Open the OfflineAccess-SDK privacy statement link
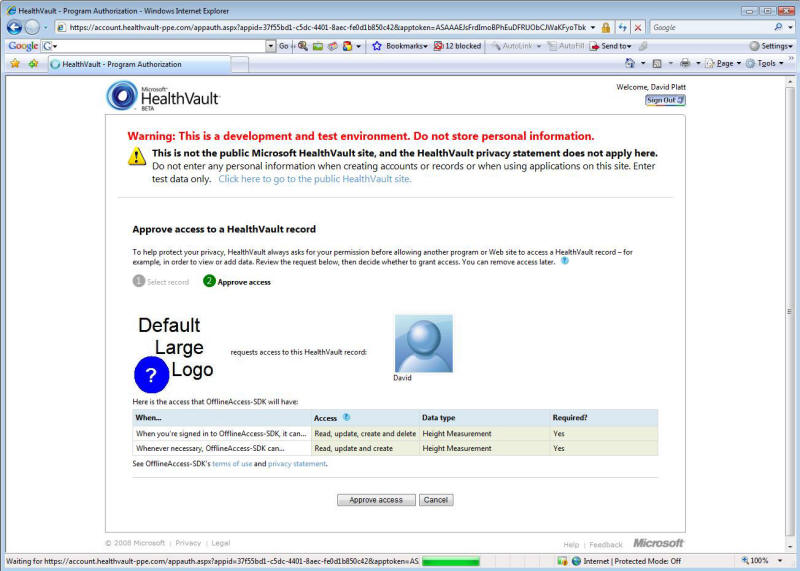Screen dimensions: 800x571 tap(297, 464)
